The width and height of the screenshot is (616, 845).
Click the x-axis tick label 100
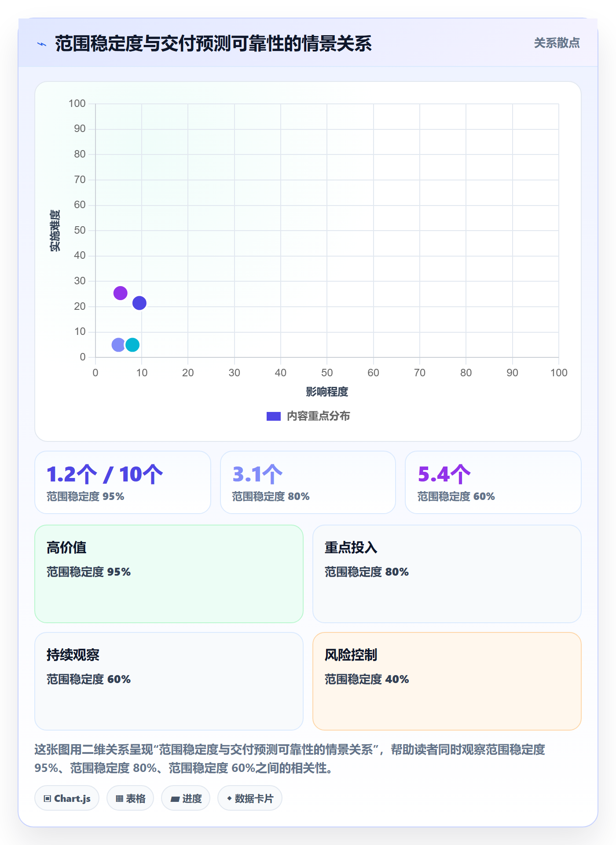(559, 373)
